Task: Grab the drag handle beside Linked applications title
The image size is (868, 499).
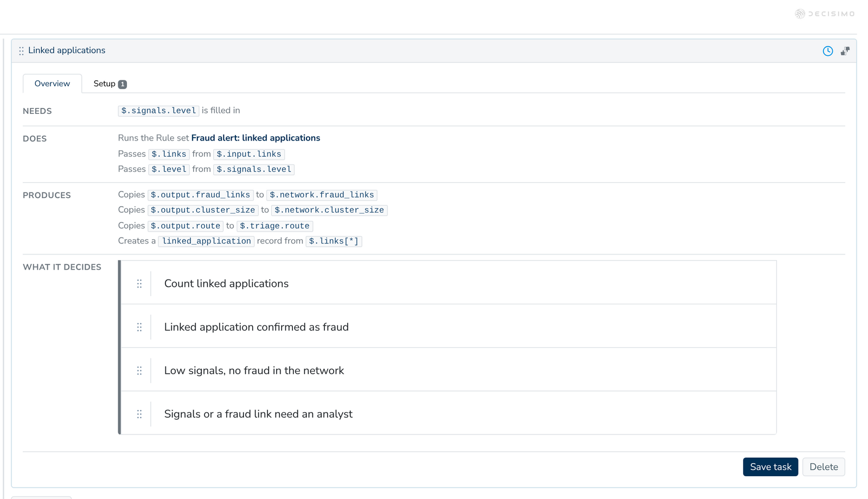Action: (21, 51)
